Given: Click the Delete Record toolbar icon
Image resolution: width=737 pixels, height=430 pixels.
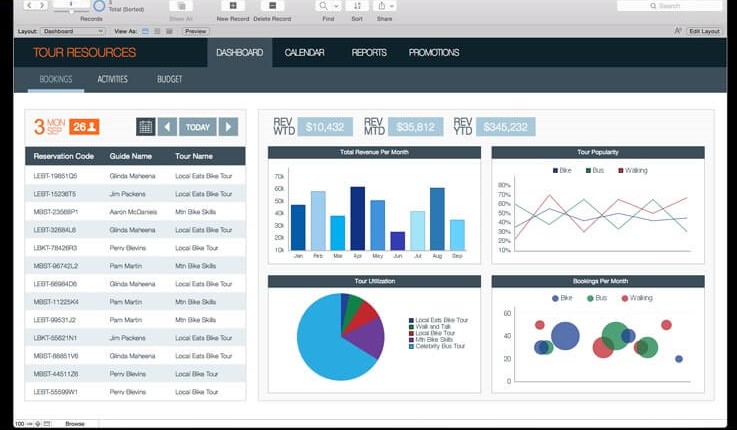Looking at the screenshot, I should click(272, 6).
